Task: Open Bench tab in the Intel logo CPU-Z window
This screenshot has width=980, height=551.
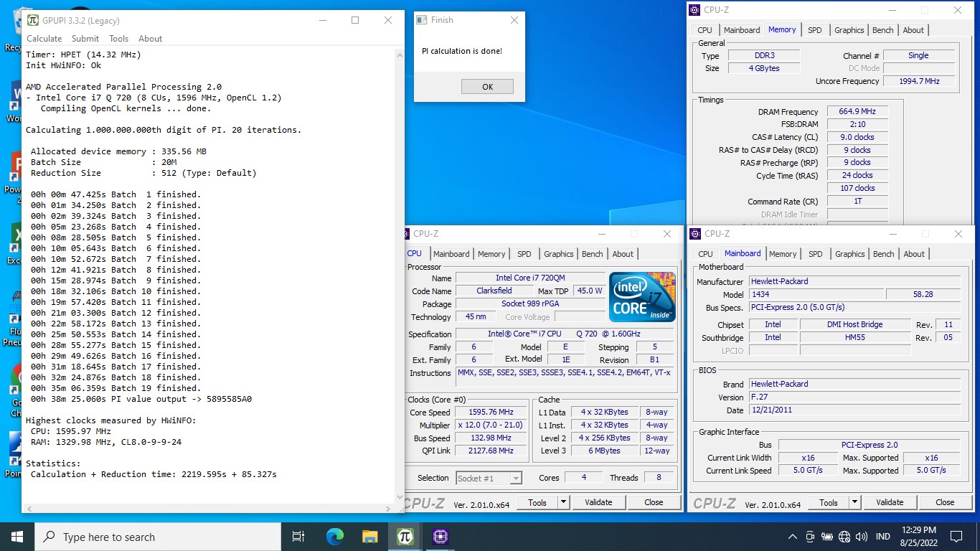Action: [x=593, y=254]
